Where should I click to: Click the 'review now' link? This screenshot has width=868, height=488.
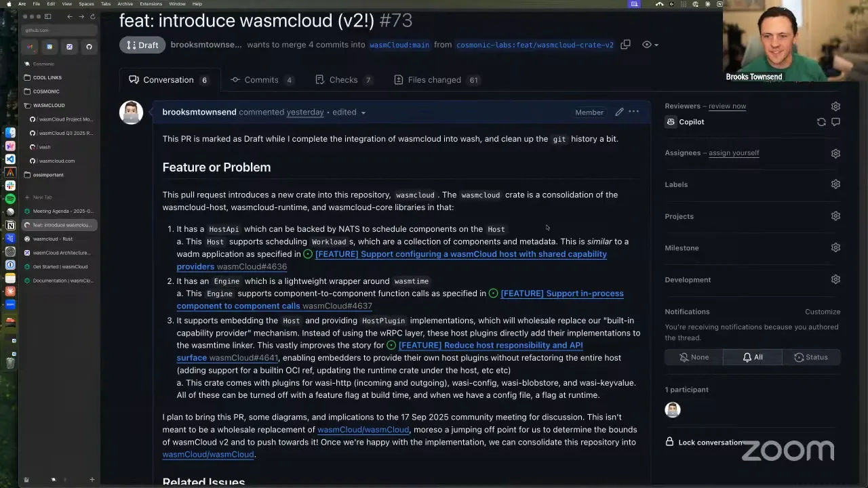(x=727, y=106)
